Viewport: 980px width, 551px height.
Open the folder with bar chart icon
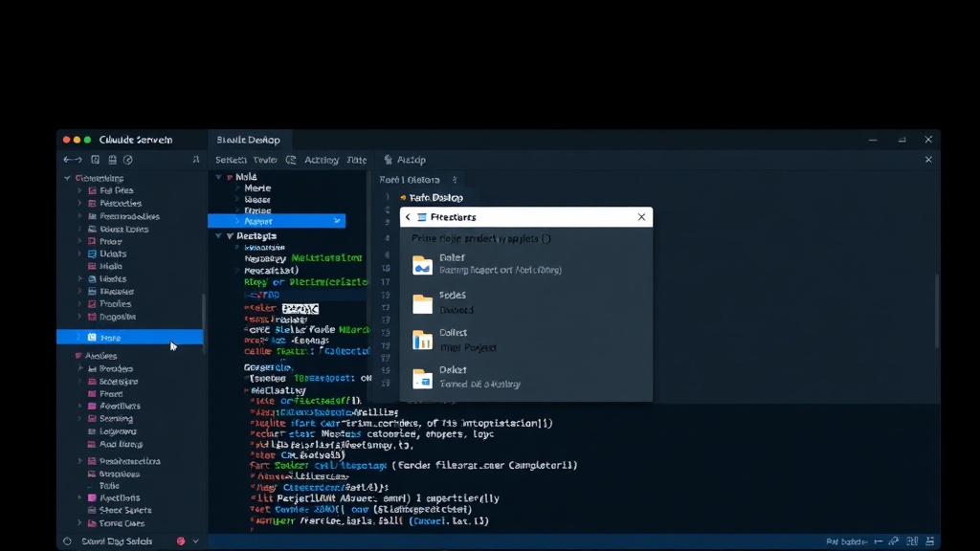pyautogui.click(x=422, y=340)
